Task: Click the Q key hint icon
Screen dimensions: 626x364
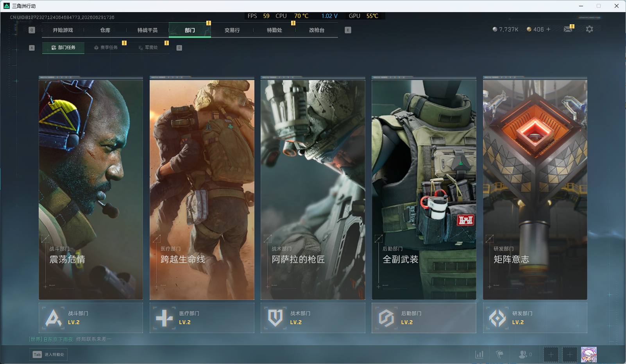Action: point(32,30)
